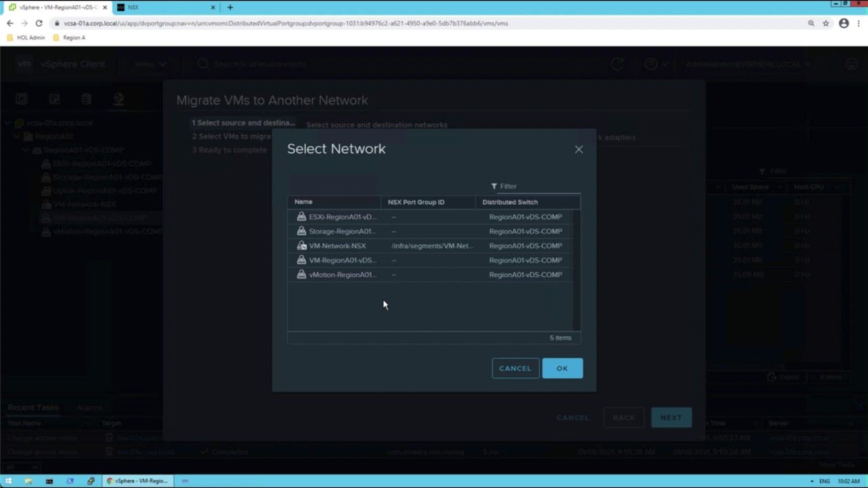Close the Select Network dialog
The width and height of the screenshot is (868, 488).
pyautogui.click(x=578, y=149)
